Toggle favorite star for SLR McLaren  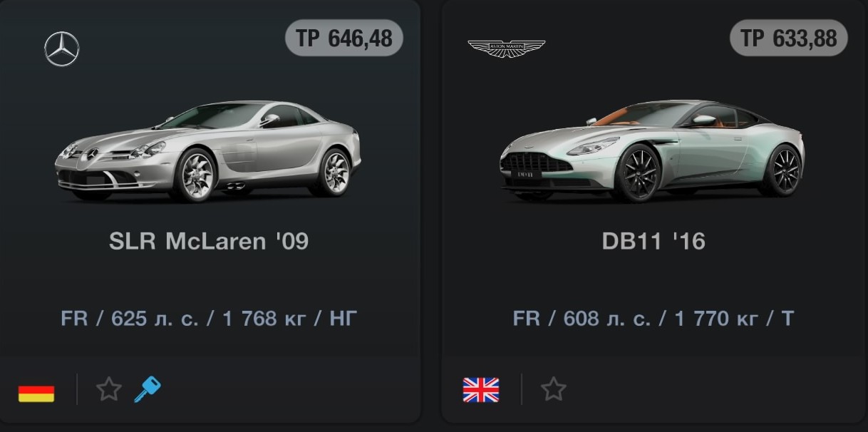click(109, 389)
